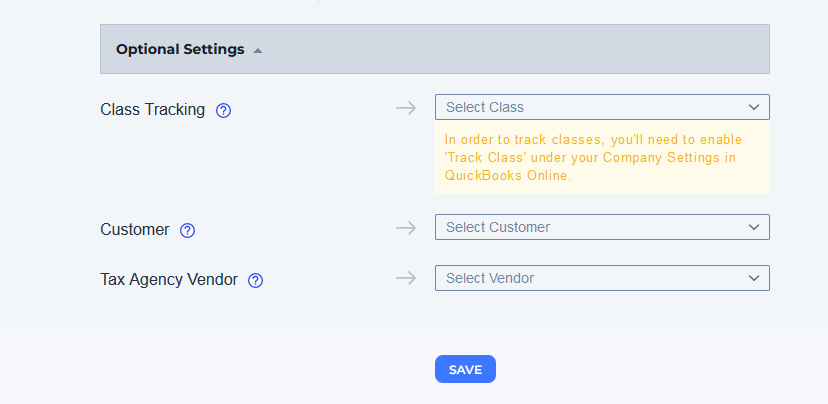Click the Optional Settings title text
This screenshot has width=828, height=404.
[x=180, y=49]
